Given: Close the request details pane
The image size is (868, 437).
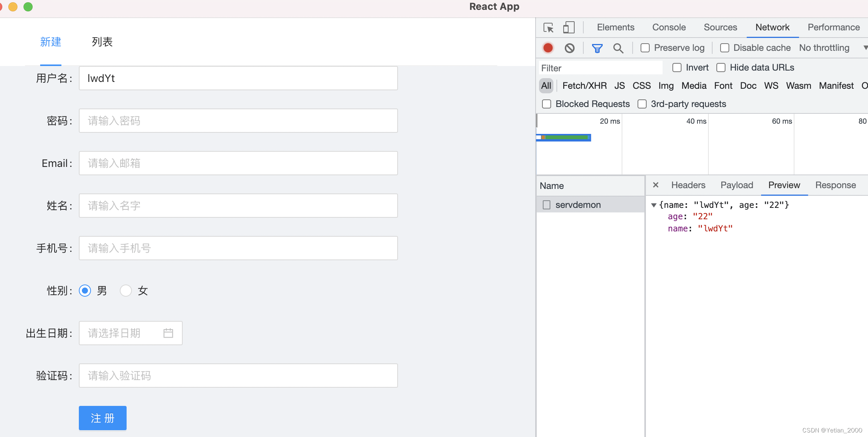Looking at the screenshot, I should click(656, 185).
